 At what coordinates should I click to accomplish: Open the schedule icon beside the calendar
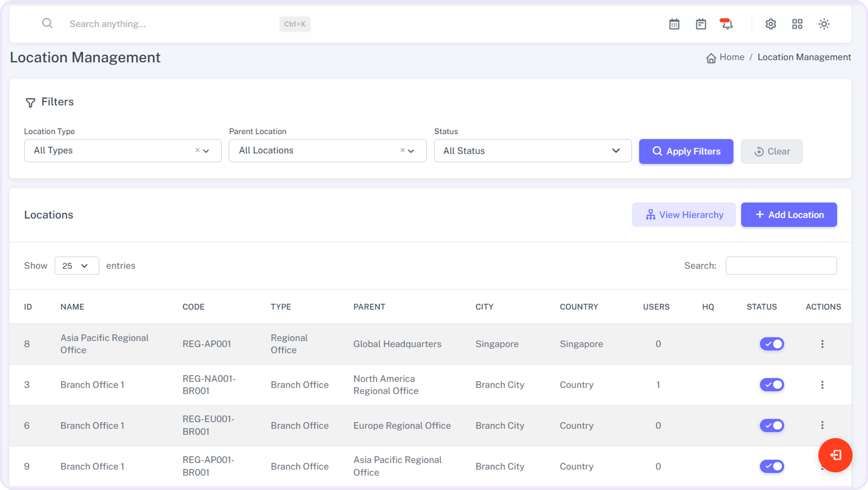[x=700, y=24]
